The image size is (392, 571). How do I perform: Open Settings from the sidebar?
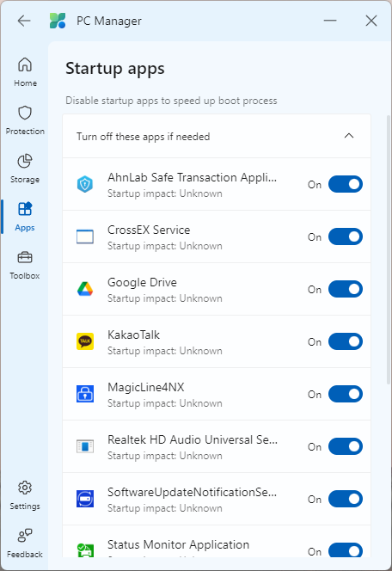pyautogui.click(x=25, y=494)
